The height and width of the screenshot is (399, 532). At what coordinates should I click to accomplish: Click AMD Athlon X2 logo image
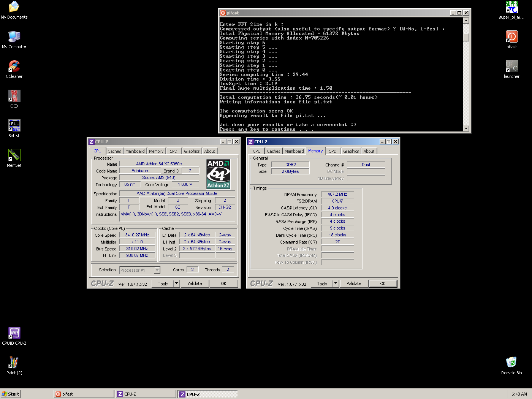click(x=218, y=174)
